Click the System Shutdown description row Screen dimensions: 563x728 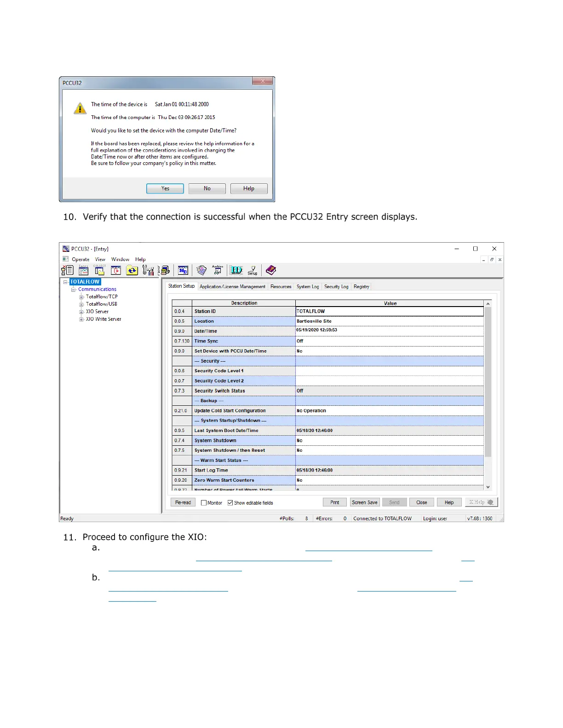point(244,441)
